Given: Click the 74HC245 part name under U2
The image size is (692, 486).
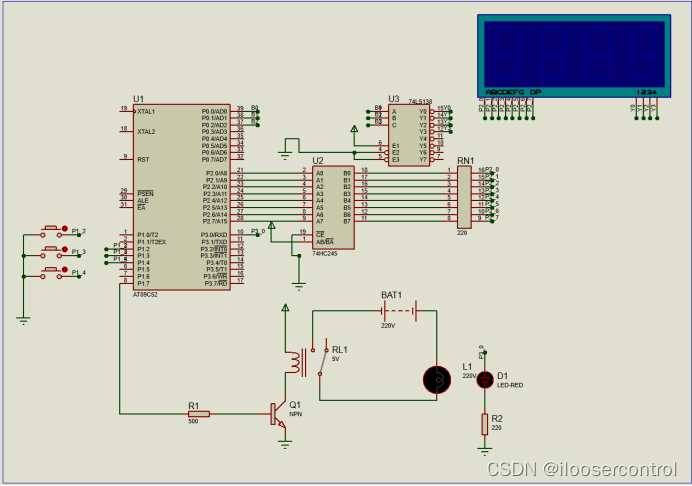Looking at the screenshot, I should (x=325, y=254).
